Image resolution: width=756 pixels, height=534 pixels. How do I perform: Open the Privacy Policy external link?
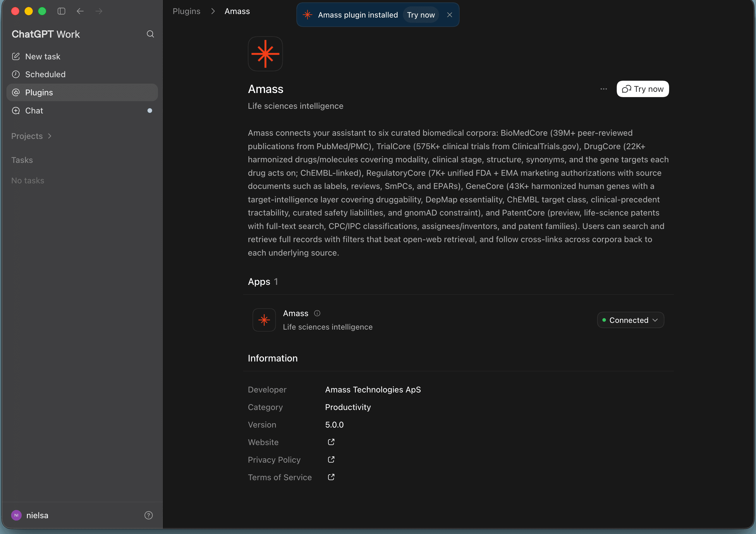[331, 460]
